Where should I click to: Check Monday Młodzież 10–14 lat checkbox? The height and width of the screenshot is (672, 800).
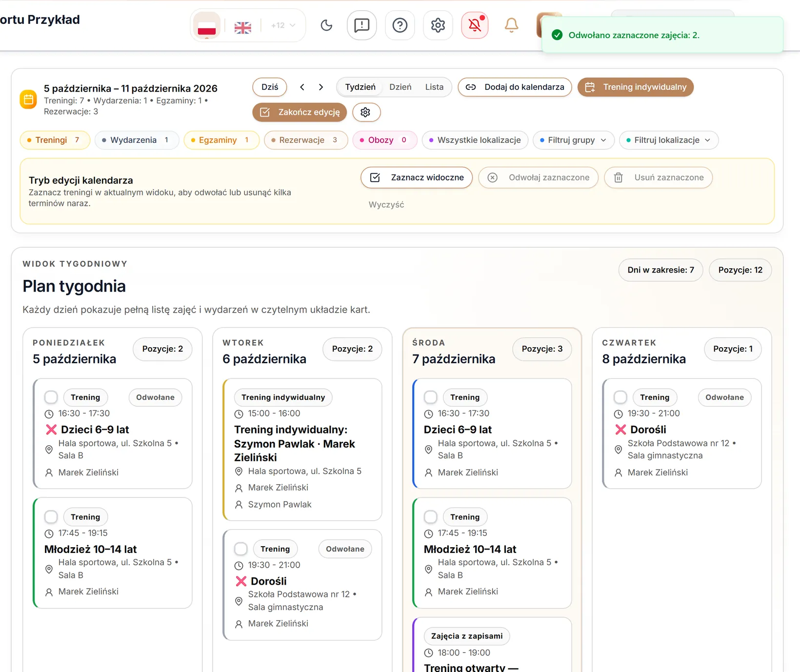pos(51,516)
